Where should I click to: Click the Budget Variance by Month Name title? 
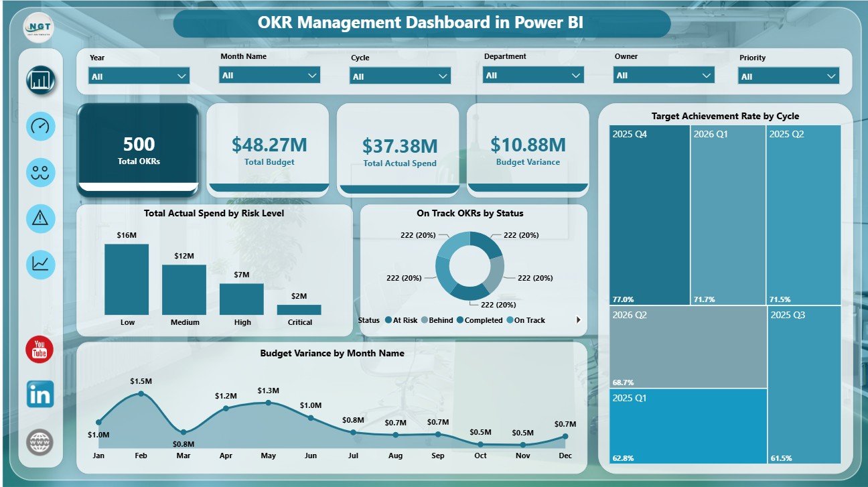(x=332, y=353)
